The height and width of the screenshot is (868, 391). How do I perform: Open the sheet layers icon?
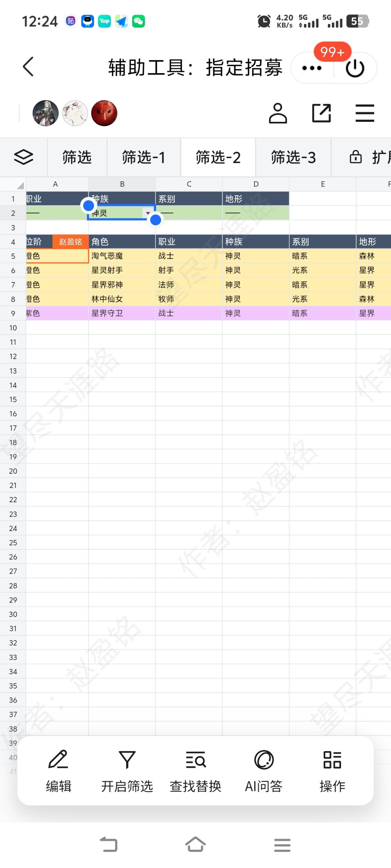point(24,157)
